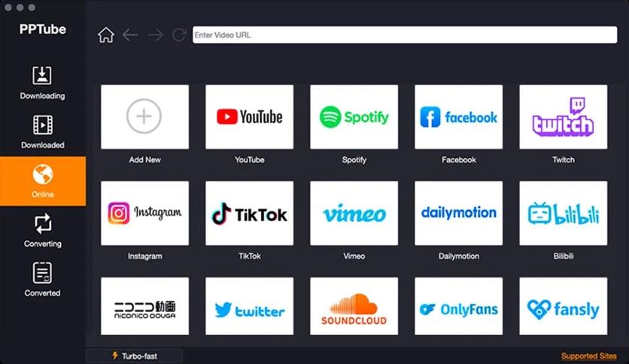Viewport: 629px width, 364px height.
Task: Select the Twitch tile
Action: 563,117
